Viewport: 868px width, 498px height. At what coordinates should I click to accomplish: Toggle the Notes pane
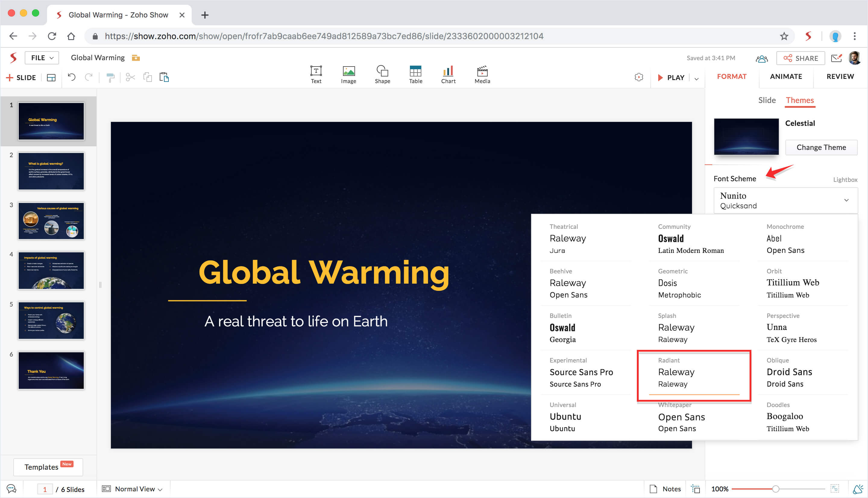pyautogui.click(x=665, y=489)
